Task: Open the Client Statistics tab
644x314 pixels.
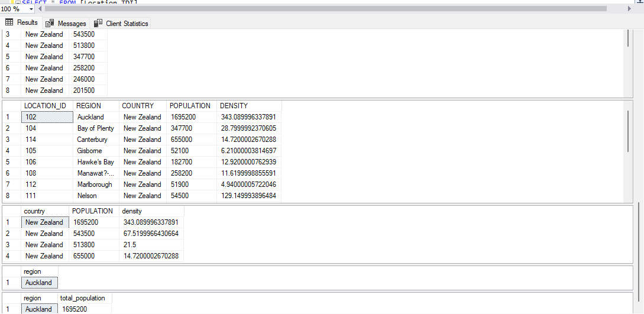Action: [x=121, y=24]
